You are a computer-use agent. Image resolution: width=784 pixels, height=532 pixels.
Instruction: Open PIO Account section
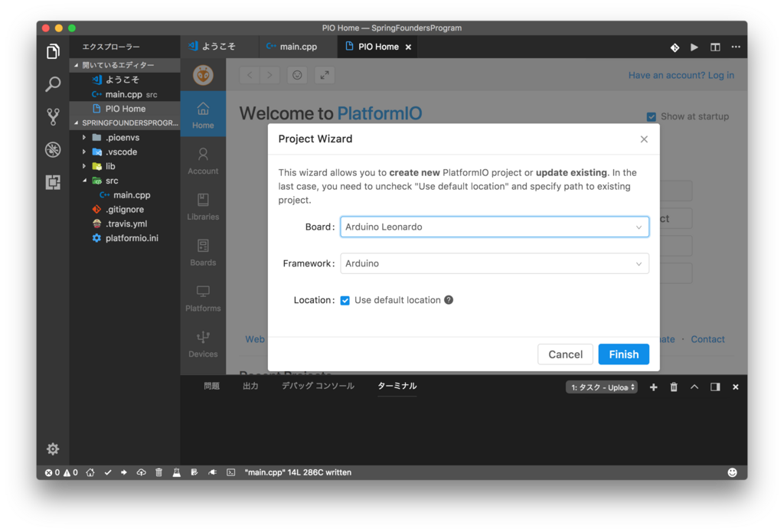203,161
